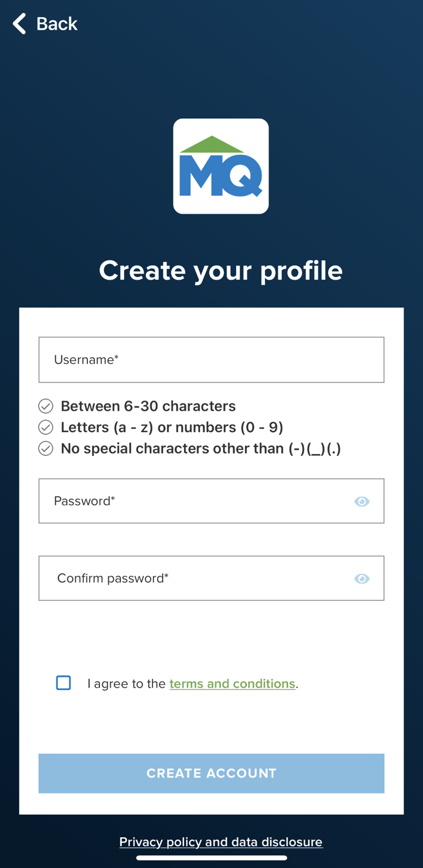Tap the back chevron arrow icon

(x=19, y=24)
